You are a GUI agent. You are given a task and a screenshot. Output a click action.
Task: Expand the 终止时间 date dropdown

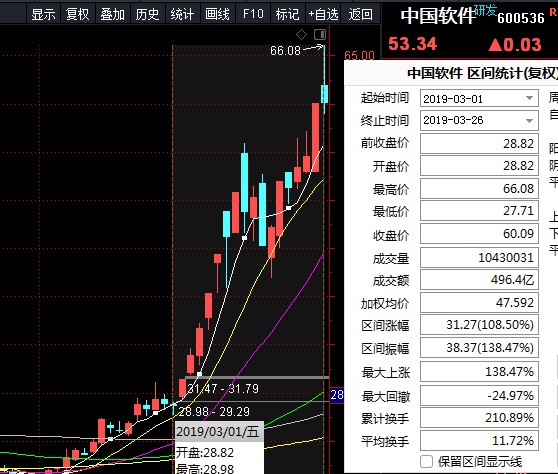click(530, 120)
